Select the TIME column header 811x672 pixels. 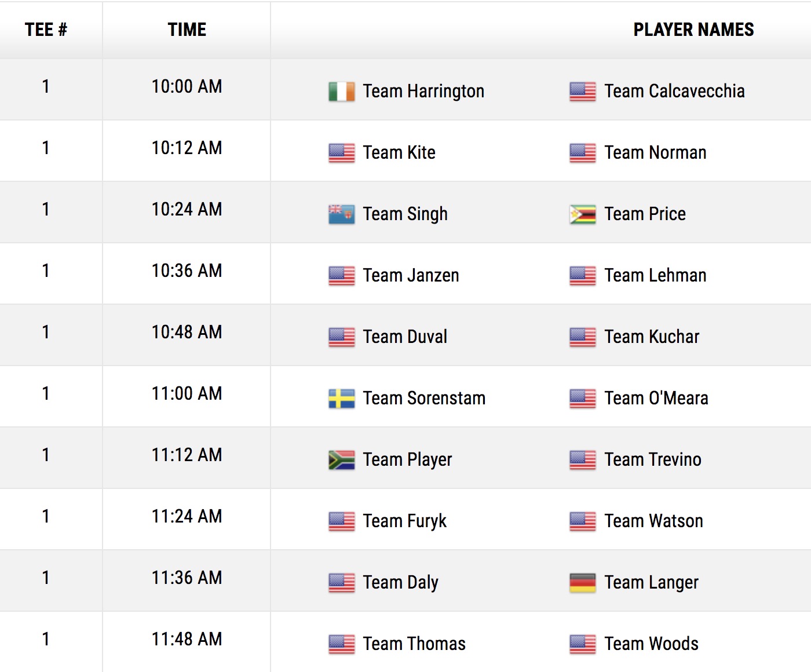pos(187,30)
